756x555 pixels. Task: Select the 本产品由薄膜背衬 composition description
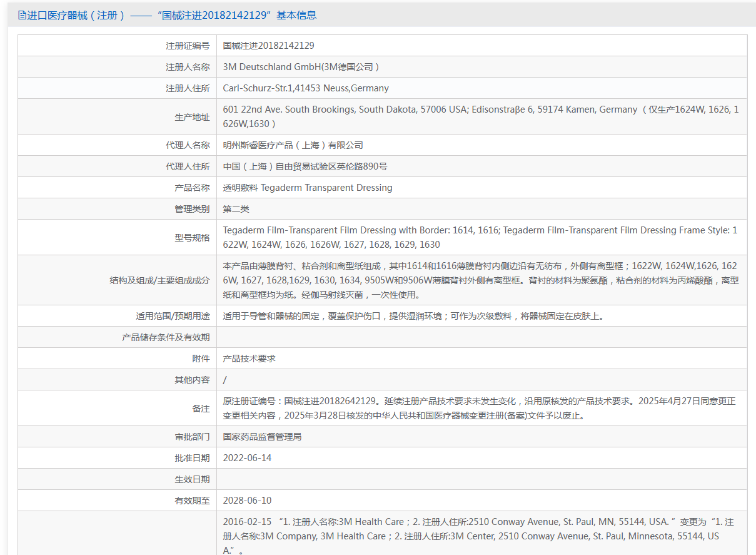[481, 280]
